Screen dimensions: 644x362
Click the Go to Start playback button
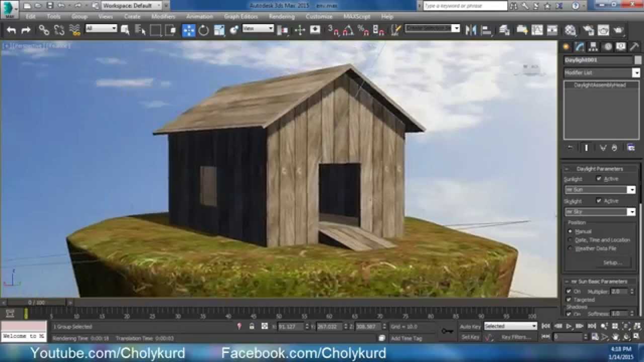tap(546, 326)
